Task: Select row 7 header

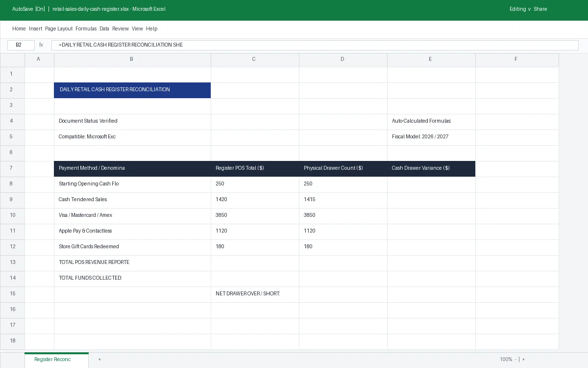Action: pyautogui.click(x=12, y=168)
